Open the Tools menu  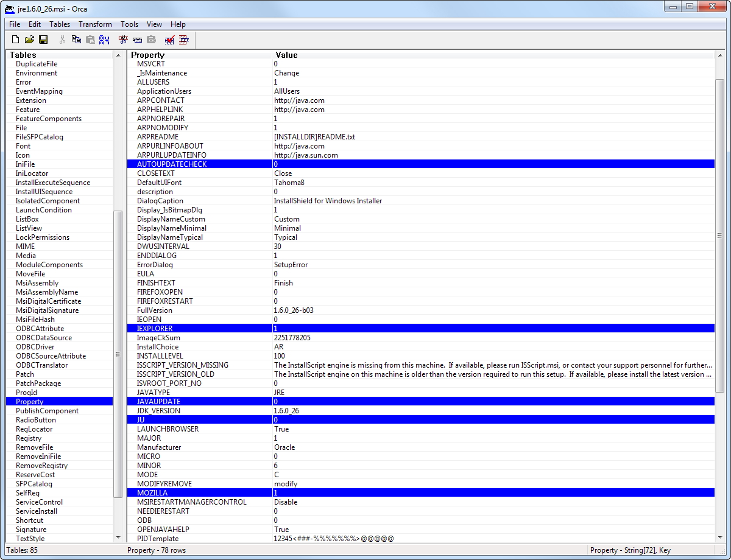[x=129, y=24]
